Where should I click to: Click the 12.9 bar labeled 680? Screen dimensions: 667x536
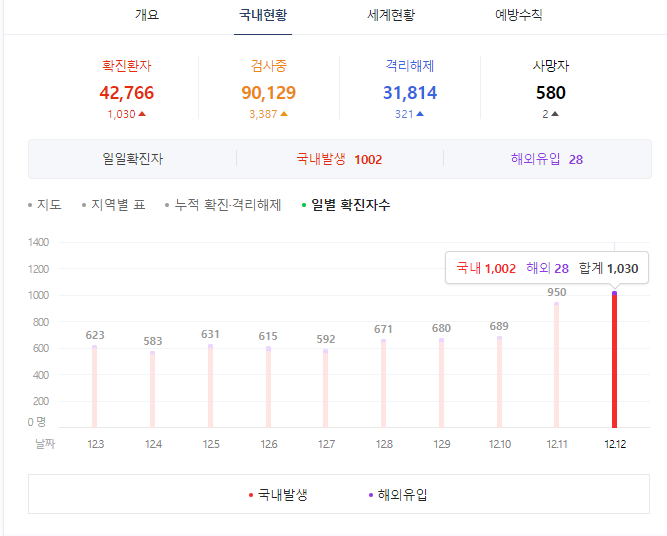(442, 383)
